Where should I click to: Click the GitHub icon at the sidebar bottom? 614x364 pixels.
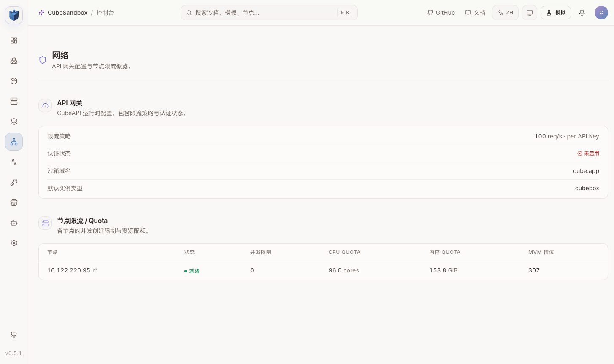[x=14, y=335]
